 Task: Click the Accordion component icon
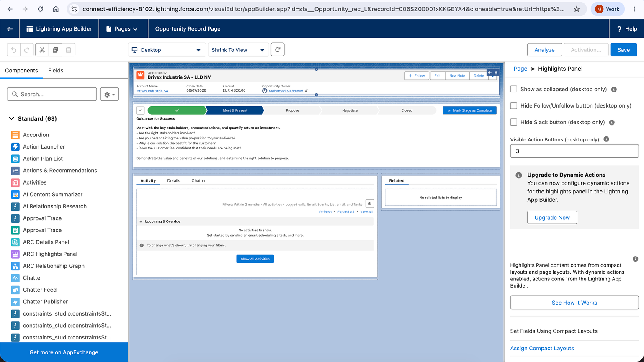[x=15, y=135]
